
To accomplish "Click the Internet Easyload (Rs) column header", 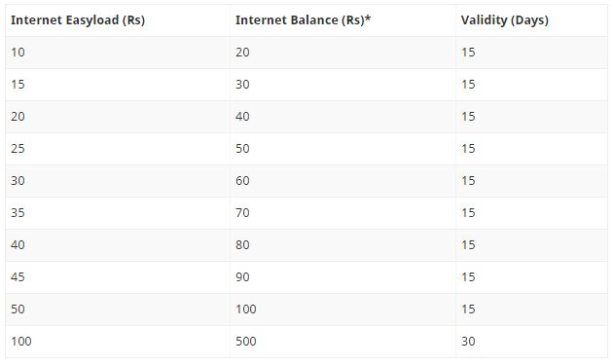I will (118, 20).
